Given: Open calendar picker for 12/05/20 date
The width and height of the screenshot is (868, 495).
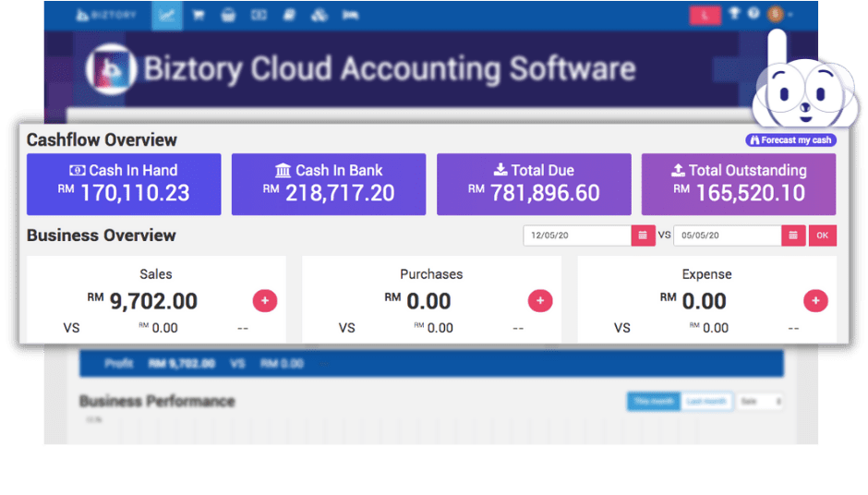Looking at the screenshot, I should point(643,235).
